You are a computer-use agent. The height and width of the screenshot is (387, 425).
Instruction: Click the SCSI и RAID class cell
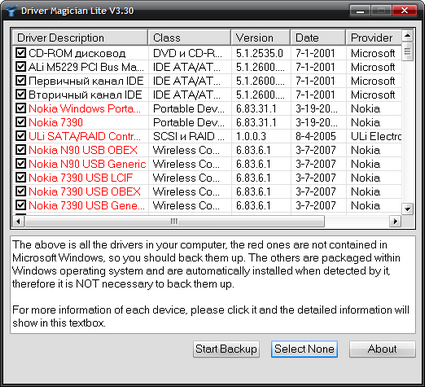[189, 136]
